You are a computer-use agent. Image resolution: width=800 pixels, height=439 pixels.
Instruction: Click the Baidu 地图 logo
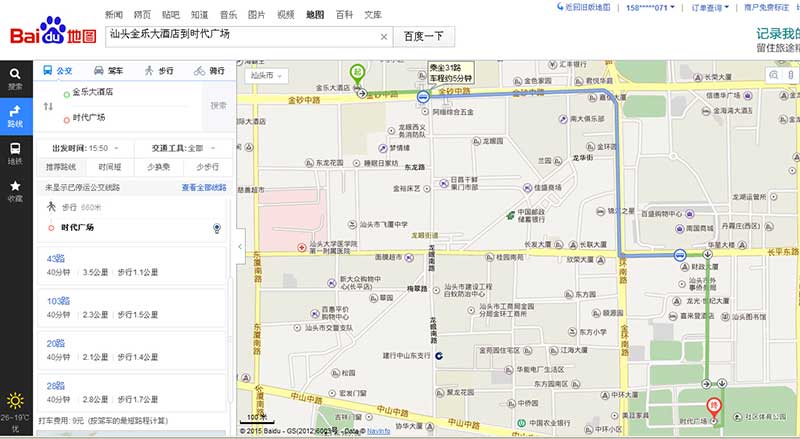pyautogui.click(x=53, y=31)
